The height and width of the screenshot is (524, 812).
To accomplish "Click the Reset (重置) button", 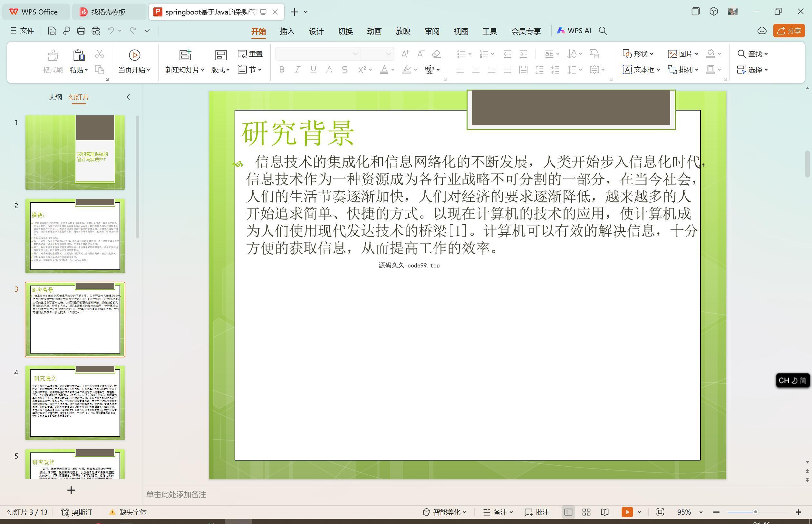I will point(250,54).
